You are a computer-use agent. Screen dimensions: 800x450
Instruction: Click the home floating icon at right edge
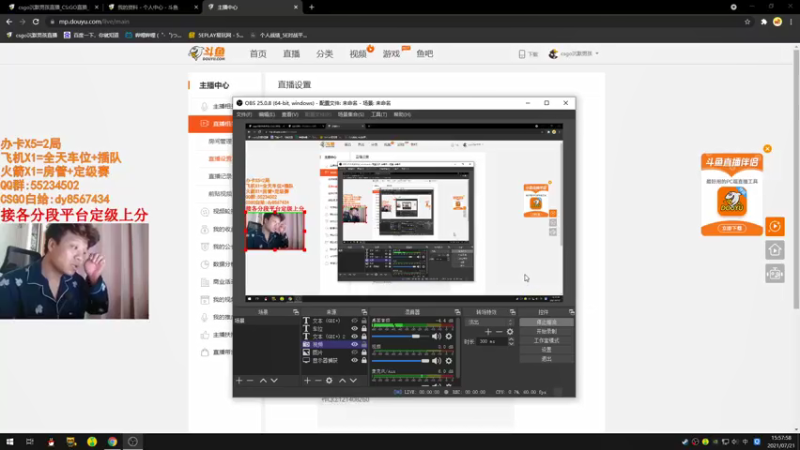tap(774, 250)
